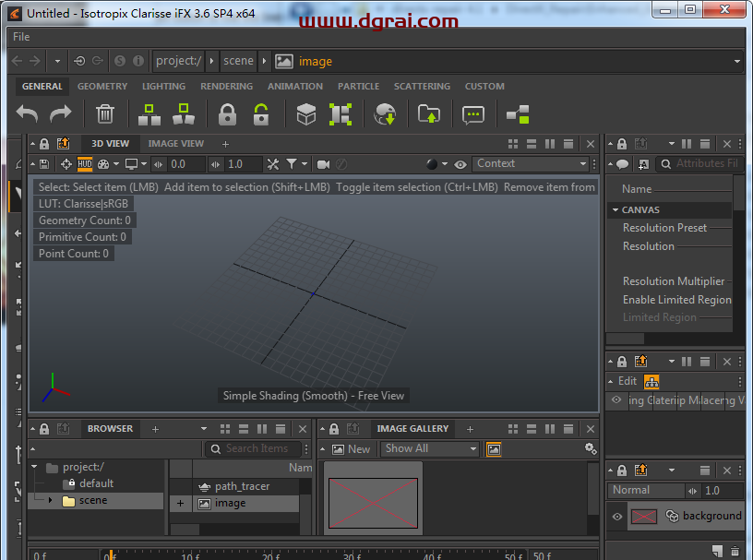Viewport: 753px width, 560px height.
Task: Click the Delete (trash) icon in the toolbar
Action: pos(104,114)
